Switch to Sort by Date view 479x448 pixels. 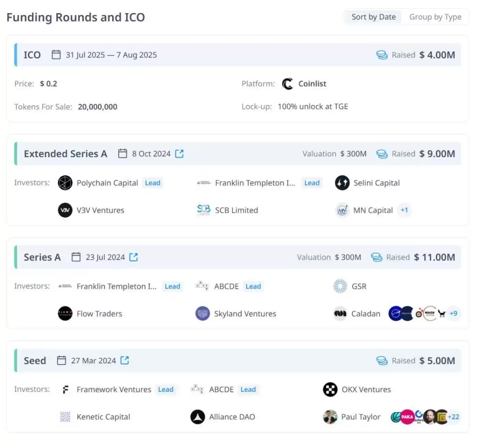coord(373,17)
